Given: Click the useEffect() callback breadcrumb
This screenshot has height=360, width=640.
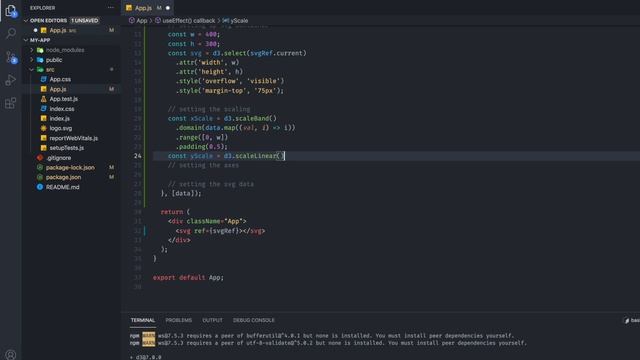Looking at the screenshot, I should [189, 20].
